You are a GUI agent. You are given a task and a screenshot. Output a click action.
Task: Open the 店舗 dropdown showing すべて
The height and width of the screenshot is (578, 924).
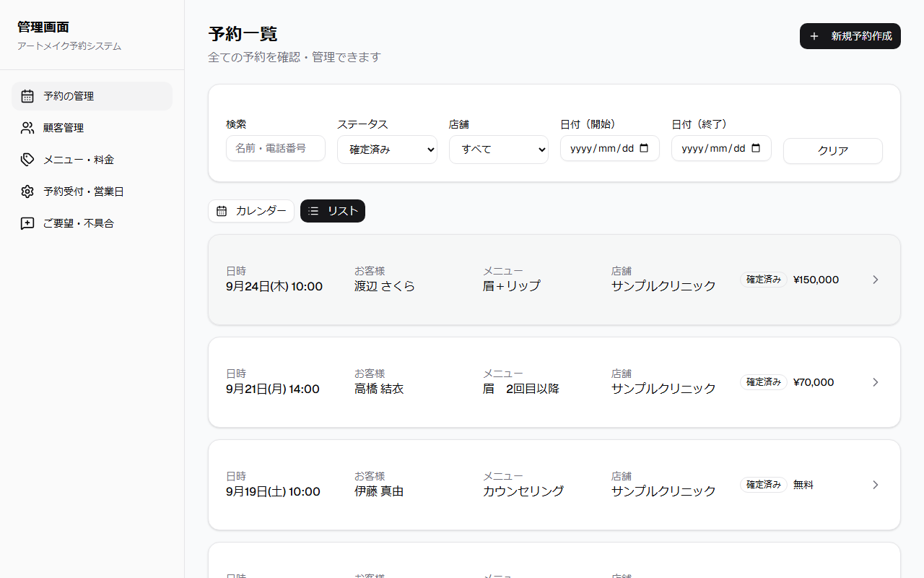tap(499, 150)
